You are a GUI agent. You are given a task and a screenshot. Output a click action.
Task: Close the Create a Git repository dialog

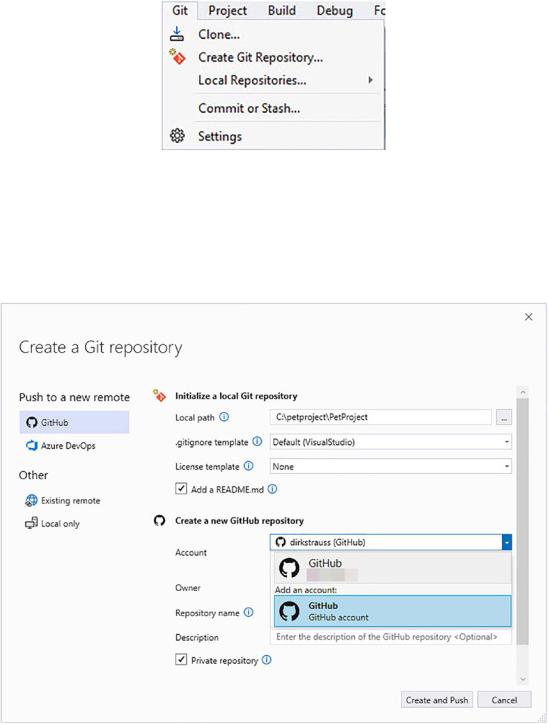(529, 317)
